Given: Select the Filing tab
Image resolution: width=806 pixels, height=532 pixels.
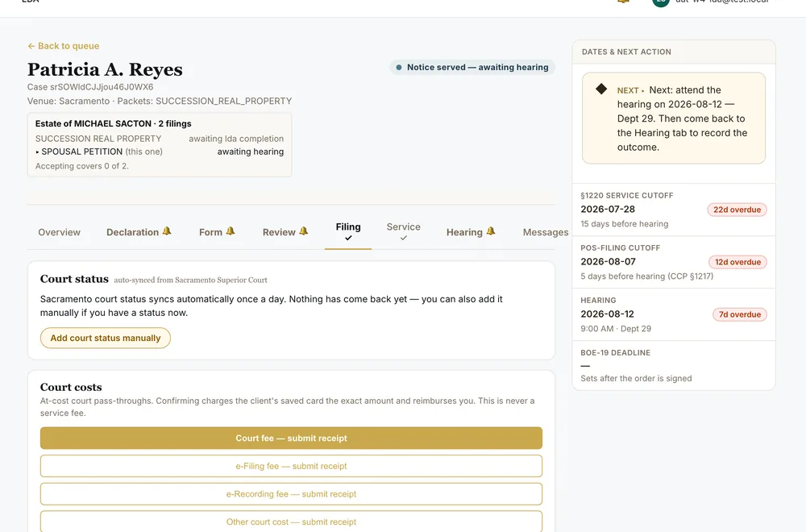Looking at the screenshot, I should tap(348, 231).
